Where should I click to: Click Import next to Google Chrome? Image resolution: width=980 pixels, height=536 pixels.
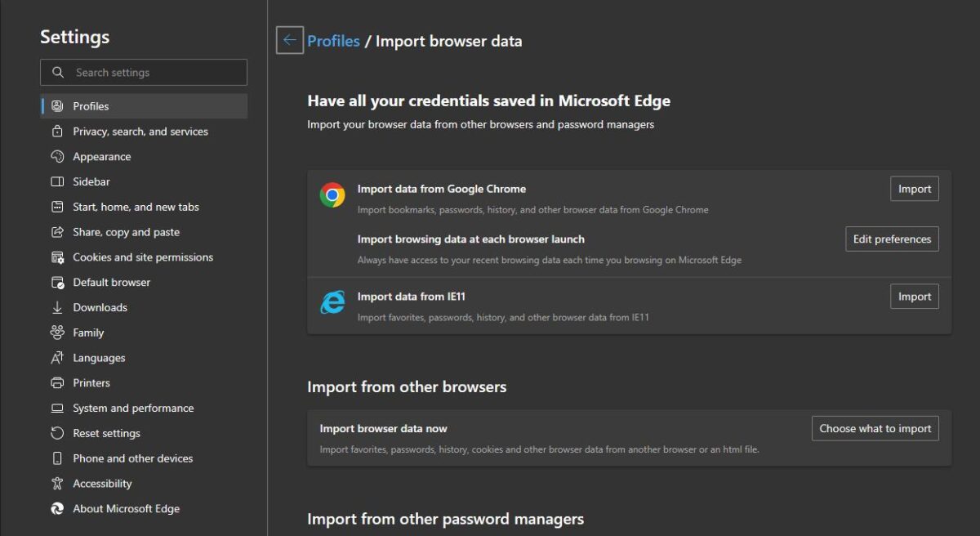coord(914,188)
